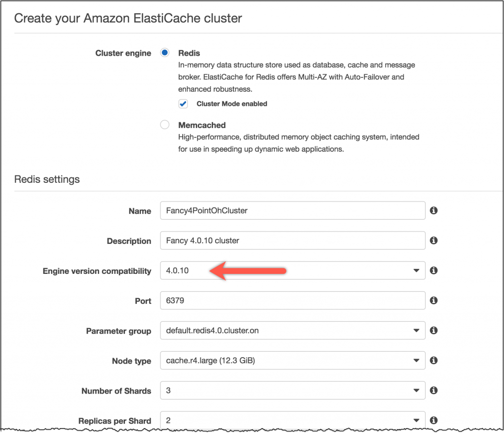Edit the cluster Name field
Image resolution: width=504 pixels, height=433 pixels.
point(292,210)
